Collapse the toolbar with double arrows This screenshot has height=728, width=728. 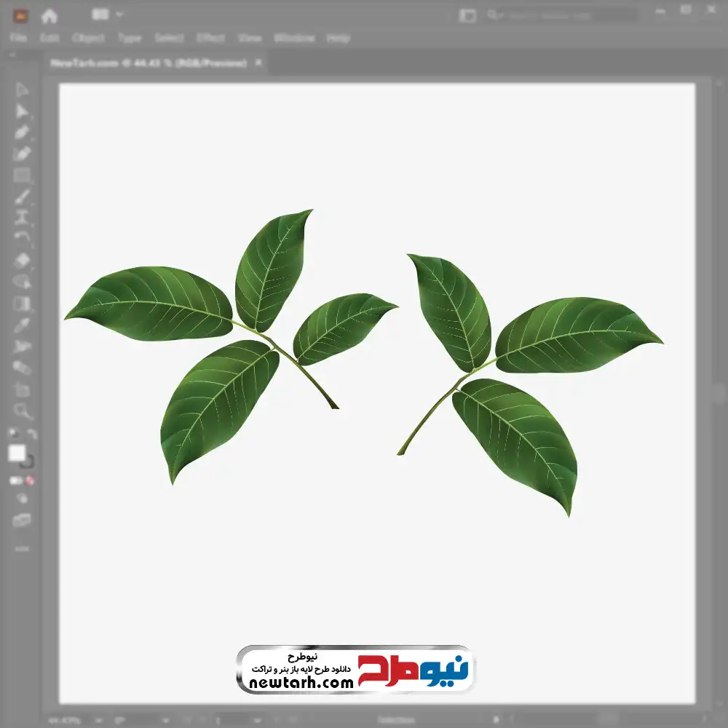[12, 55]
